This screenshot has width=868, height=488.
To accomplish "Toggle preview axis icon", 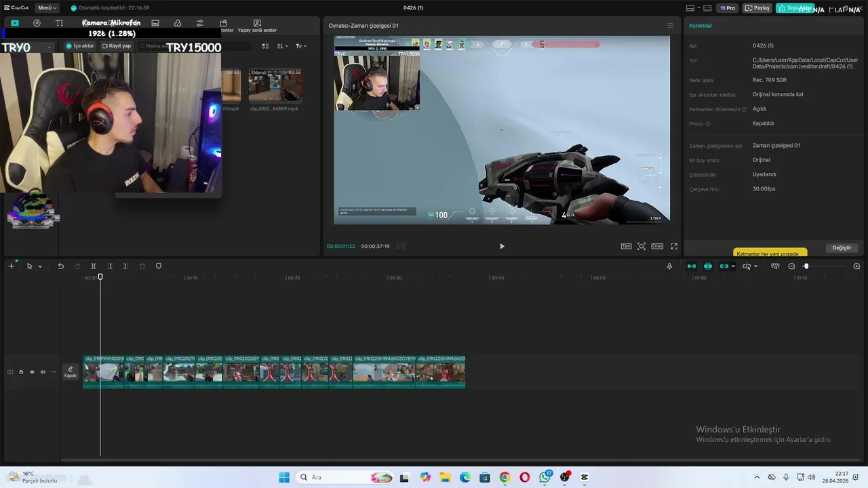I will [747, 266].
